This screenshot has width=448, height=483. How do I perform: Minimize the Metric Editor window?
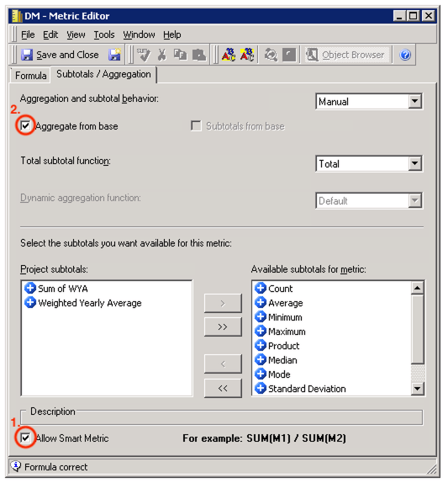click(x=400, y=16)
